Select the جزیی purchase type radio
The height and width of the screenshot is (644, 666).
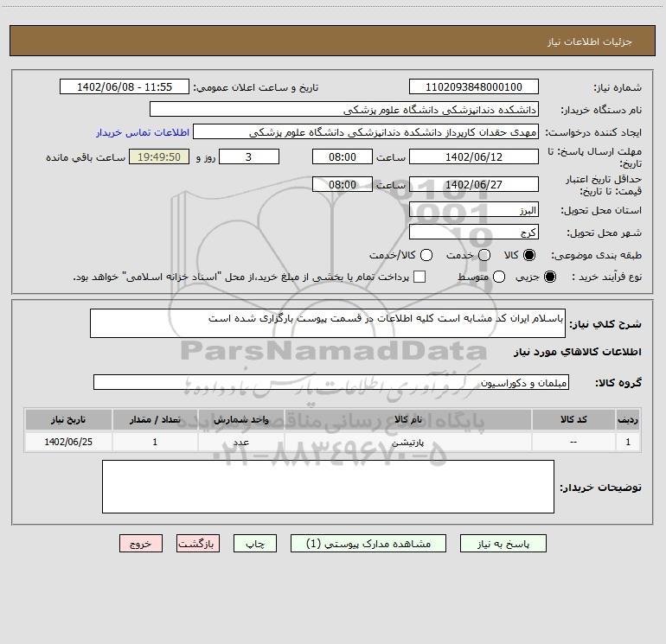click(549, 277)
